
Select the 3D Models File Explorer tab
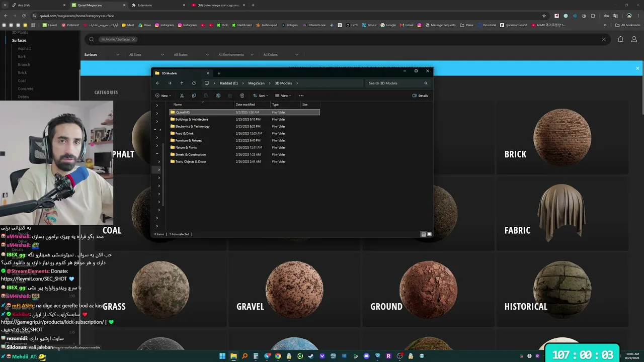click(x=182, y=73)
